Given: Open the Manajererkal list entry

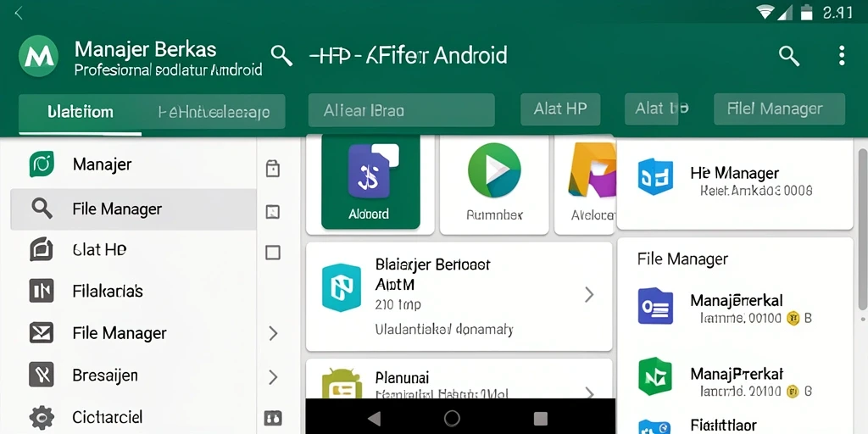Looking at the screenshot, I should 737,308.
